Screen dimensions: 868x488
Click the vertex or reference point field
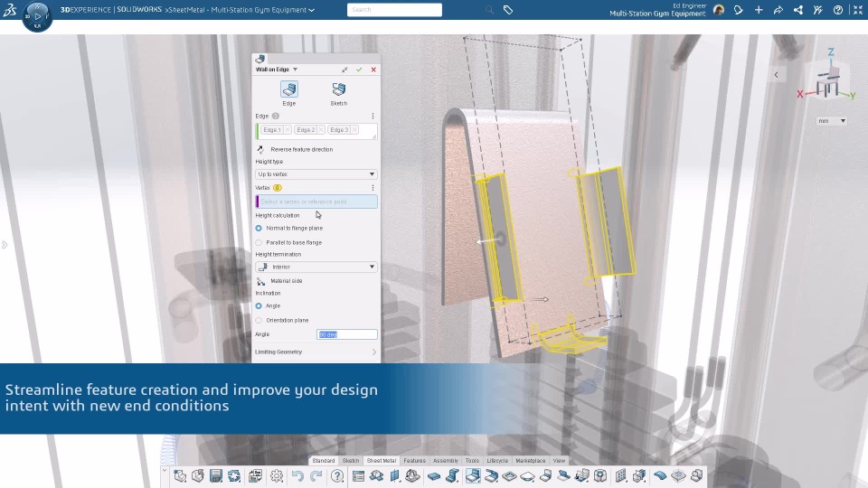pos(316,202)
